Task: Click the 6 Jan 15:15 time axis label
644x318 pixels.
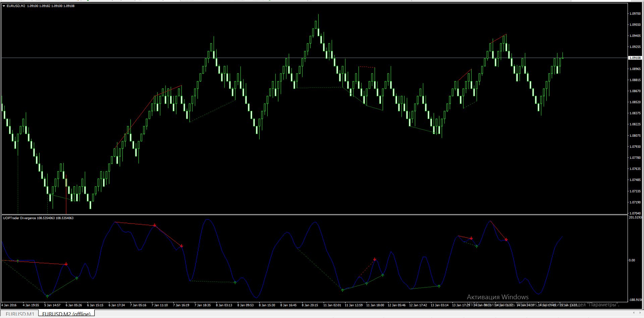Action: [x=95, y=305]
